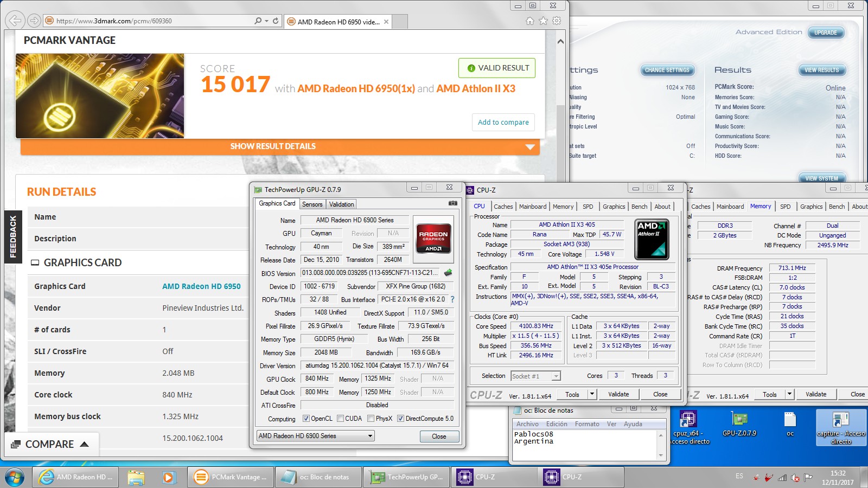Switch to the Validation tab in GPU-Z
Image resolution: width=868 pixels, height=488 pixels.
pyautogui.click(x=341, y=204)
